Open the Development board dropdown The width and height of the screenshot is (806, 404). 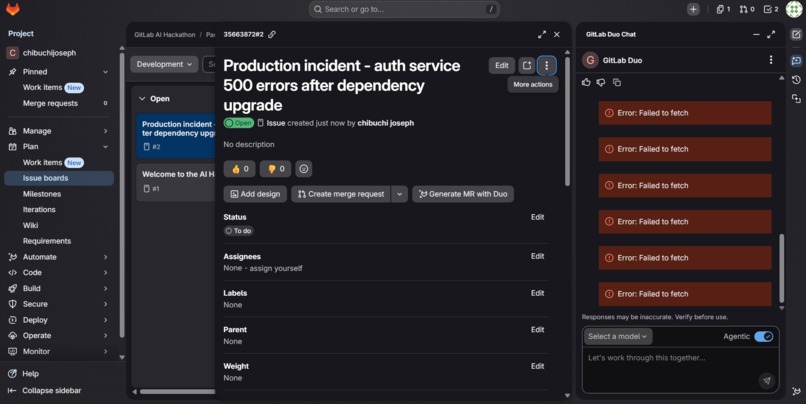tap(164, 64)
